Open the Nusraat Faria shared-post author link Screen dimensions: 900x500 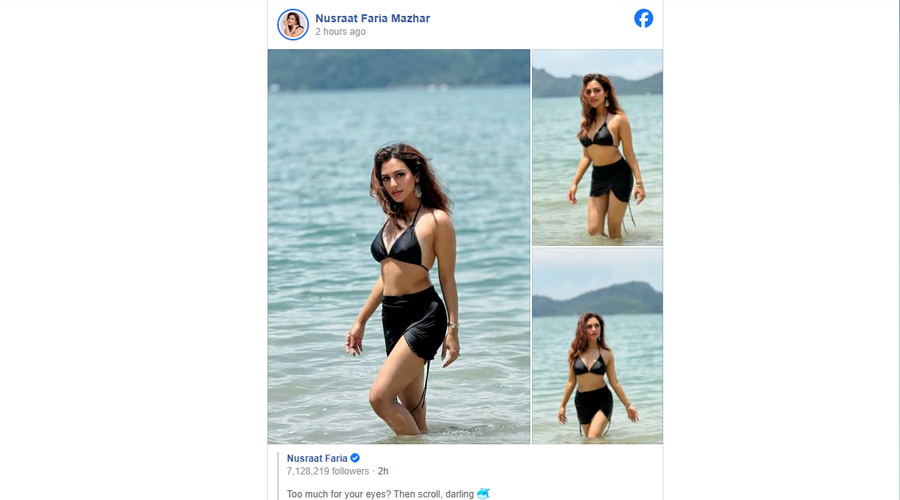(x=316, y=458)
